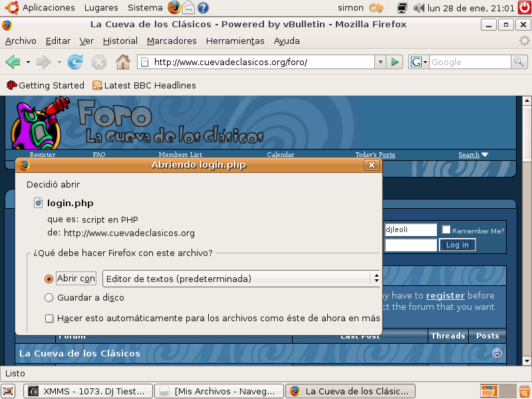Tick the Remember Me checkbox
This screenshot has width=532, height=399.
pyautogui.click(x=446, y=229)
